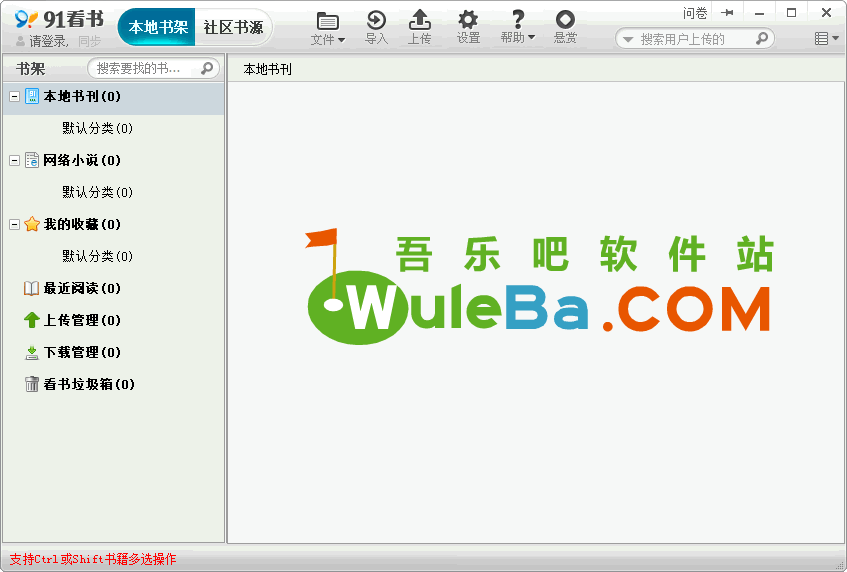Open the dropdown arrow next to the view mode icon
Screen dimensions: 847x572
[836, 38]
